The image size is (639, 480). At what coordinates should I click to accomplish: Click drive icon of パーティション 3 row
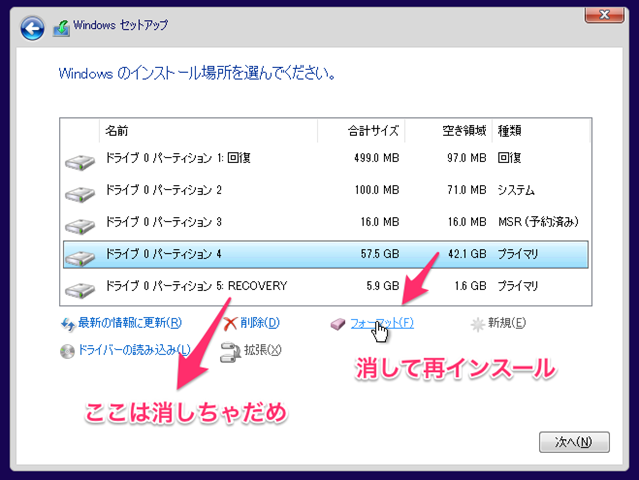pos(80,226)
